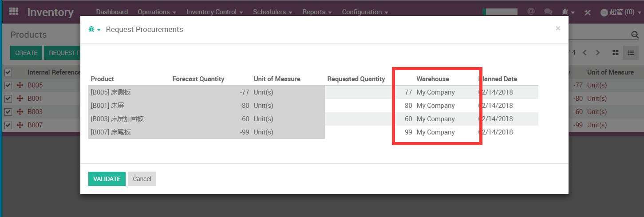Go to next page of products
Image resolution: width=644 pixels, height=217 pixels.
click(x=598, y=53)
